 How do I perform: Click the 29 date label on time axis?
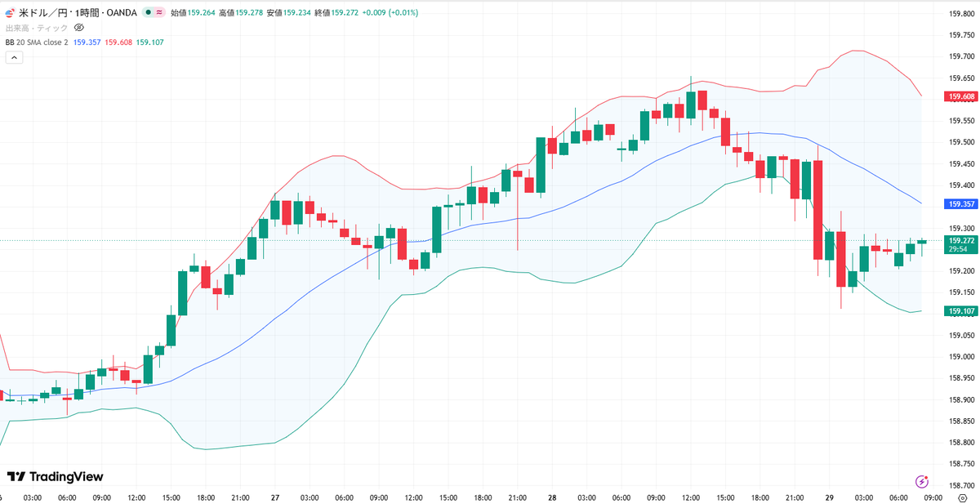pos(829,497)
